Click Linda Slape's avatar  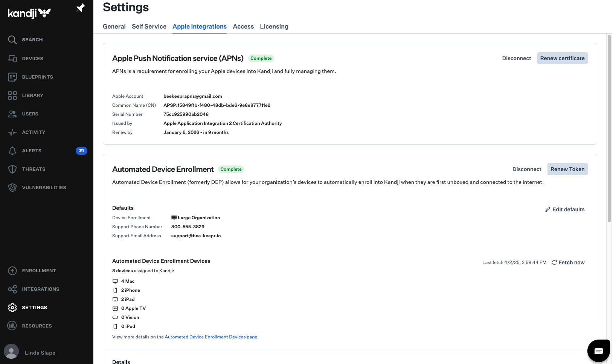click(11, 351)
